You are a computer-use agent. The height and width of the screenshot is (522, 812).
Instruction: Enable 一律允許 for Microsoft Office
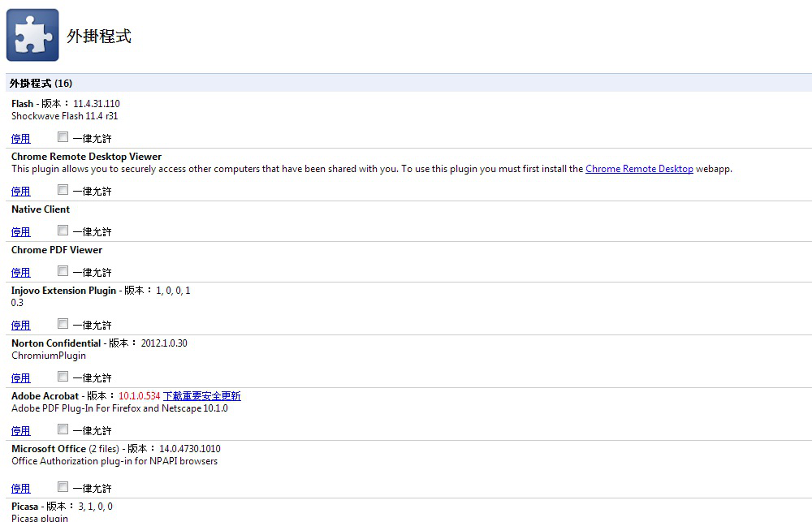63,487
